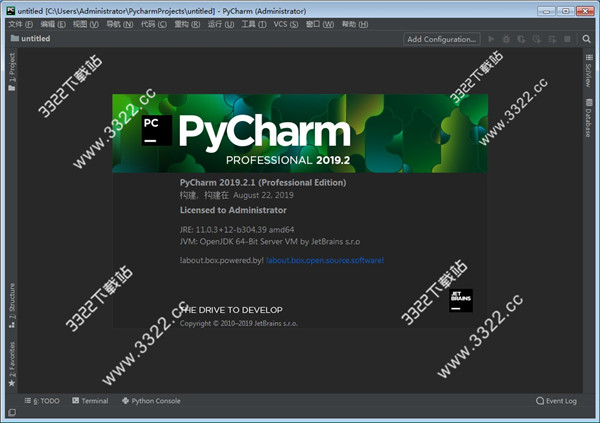Click the untitled project folder breadcrumb

[31, 38]
